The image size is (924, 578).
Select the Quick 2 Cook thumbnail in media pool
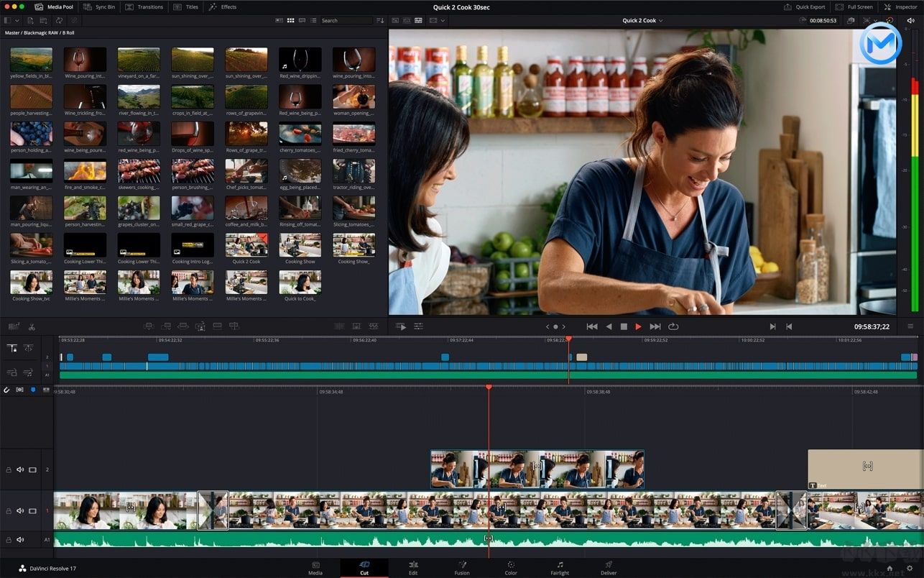[246, 244]
